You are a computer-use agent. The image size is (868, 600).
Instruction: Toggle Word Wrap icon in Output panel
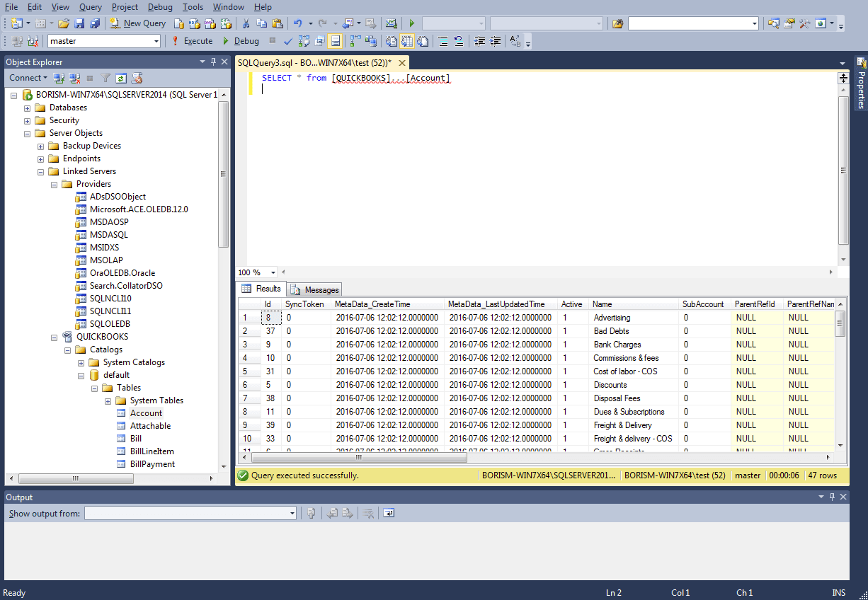pos(389,514)
